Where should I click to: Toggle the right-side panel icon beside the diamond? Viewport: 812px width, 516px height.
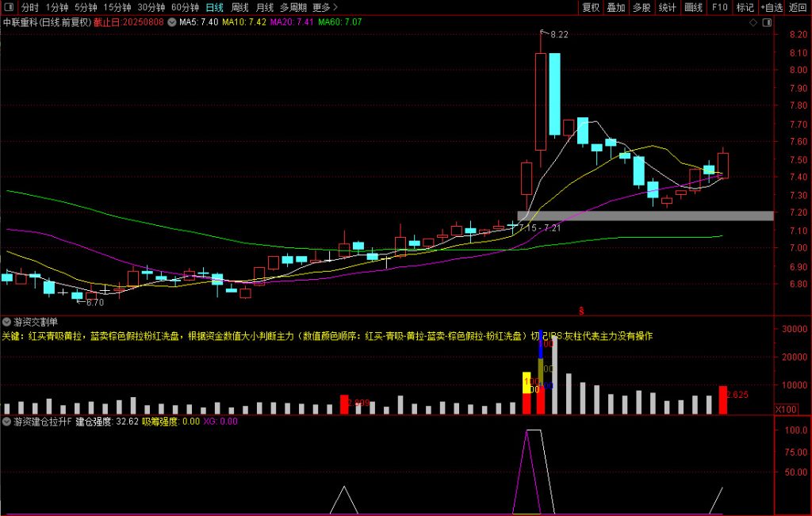(766, 23)
